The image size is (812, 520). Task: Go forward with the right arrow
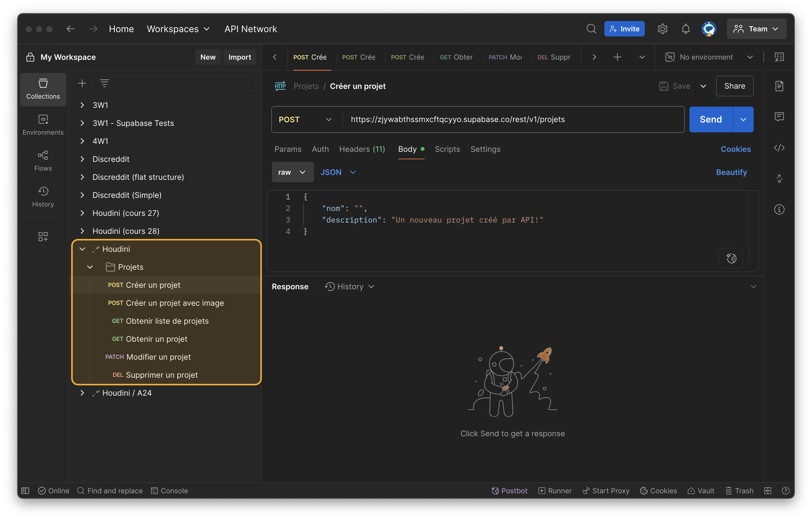(x=93, y=29)
